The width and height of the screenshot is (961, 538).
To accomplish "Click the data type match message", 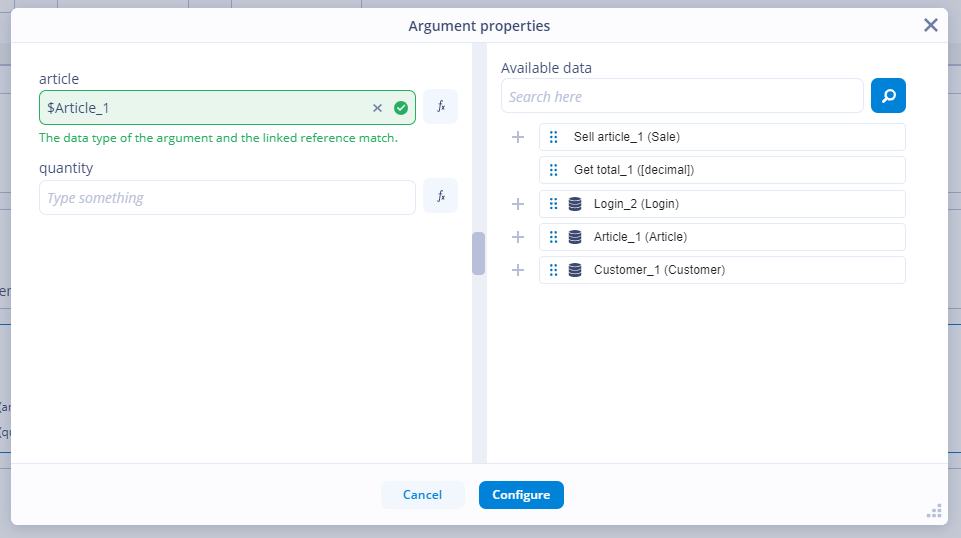I will (218, 138).
